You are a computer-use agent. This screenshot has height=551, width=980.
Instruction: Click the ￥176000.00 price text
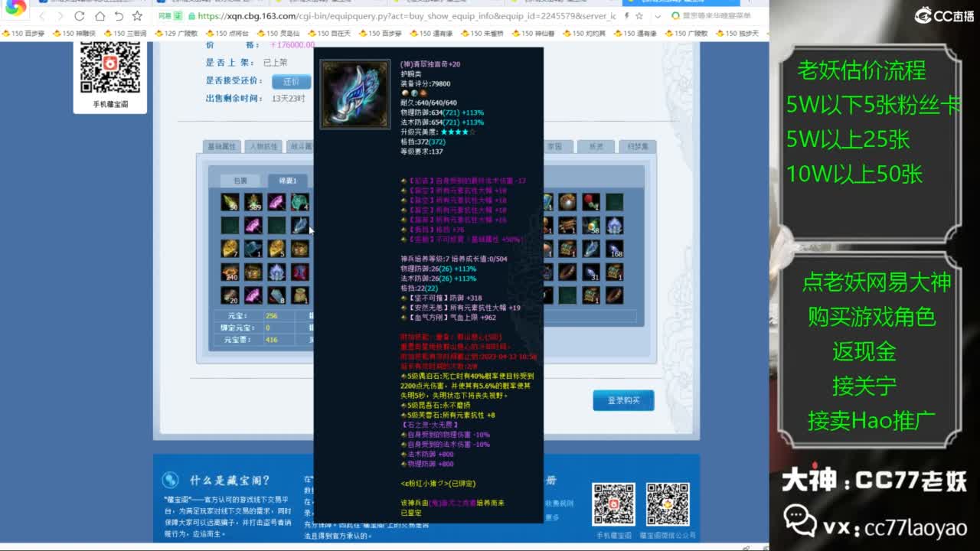click(x=292, y=45)
